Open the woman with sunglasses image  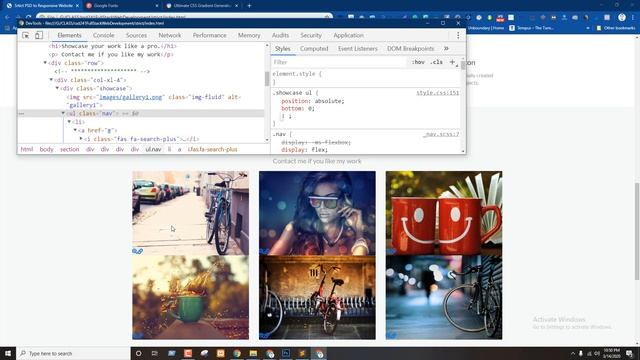pyautogui.click(x=317, y=213)
